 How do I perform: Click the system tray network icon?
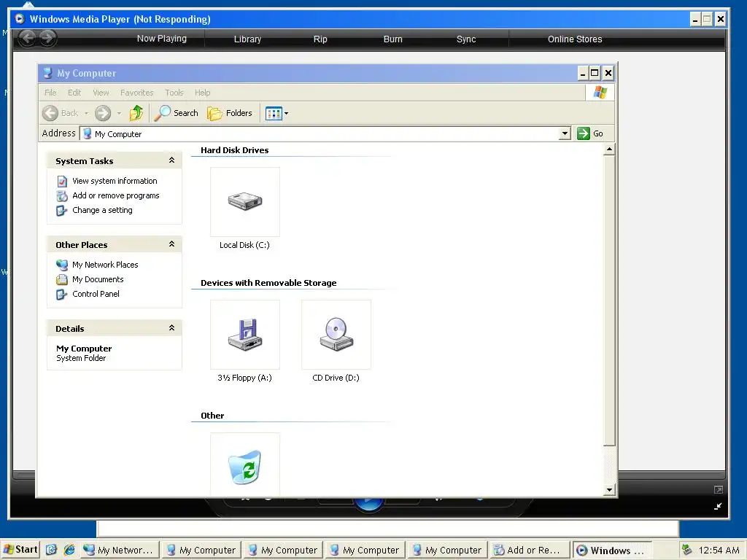[x=686, y=550]
